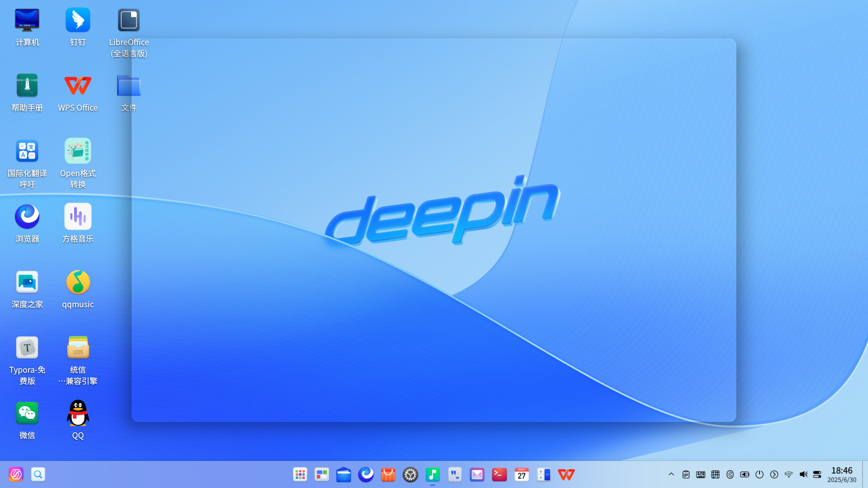Screen dimensions: 868x488
Task: Open the Wi-Fi network tray icon
Action: [x=789, y=474]
